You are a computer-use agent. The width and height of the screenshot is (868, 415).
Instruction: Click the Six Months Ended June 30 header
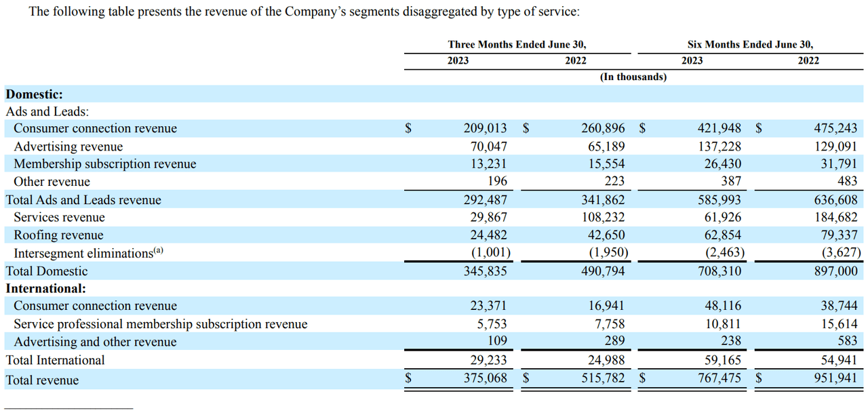tap(750, 45)
